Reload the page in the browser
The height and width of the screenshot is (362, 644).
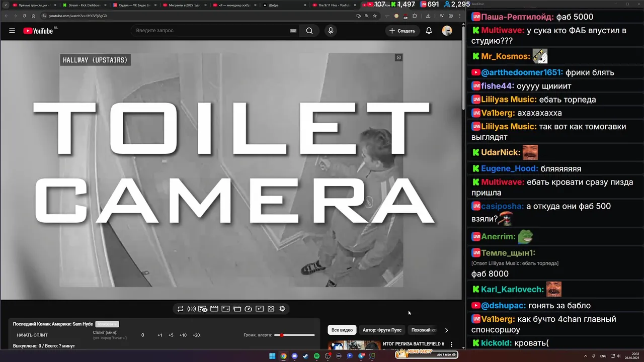[x=24, y=16]
